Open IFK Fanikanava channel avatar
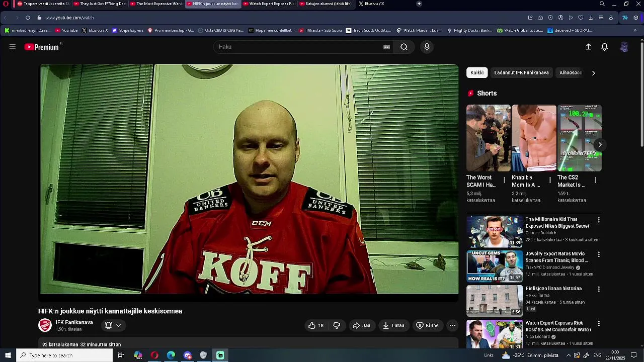The image size is (644, 362). [45, 325]
